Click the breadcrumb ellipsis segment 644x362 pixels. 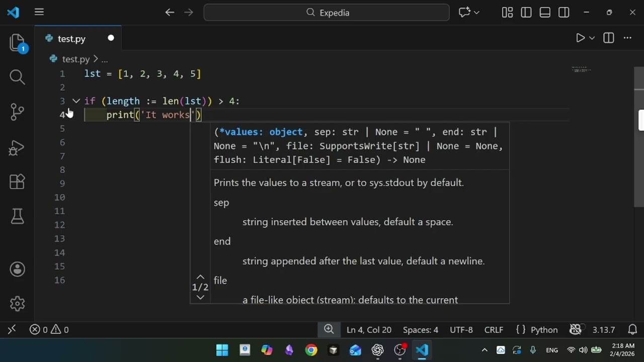point(105,59)
